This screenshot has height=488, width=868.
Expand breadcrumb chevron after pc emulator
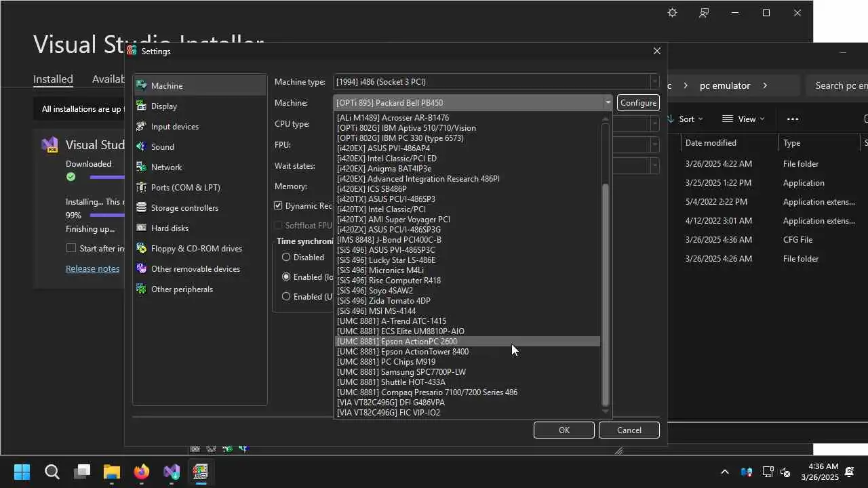click(765, 85)
